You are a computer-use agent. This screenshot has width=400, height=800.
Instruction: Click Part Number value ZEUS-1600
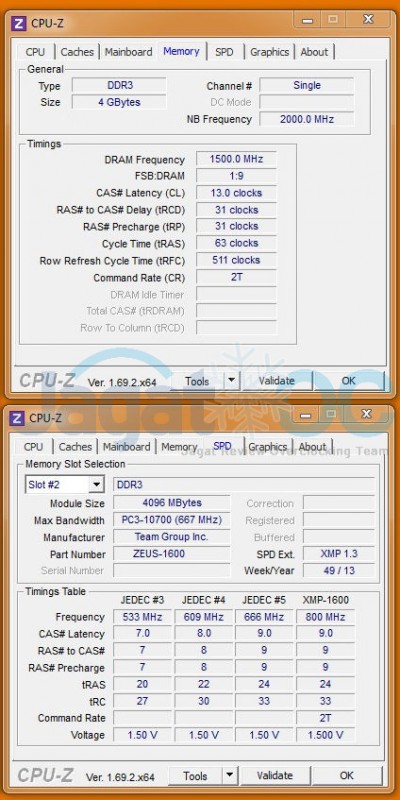tap(171, 554)
